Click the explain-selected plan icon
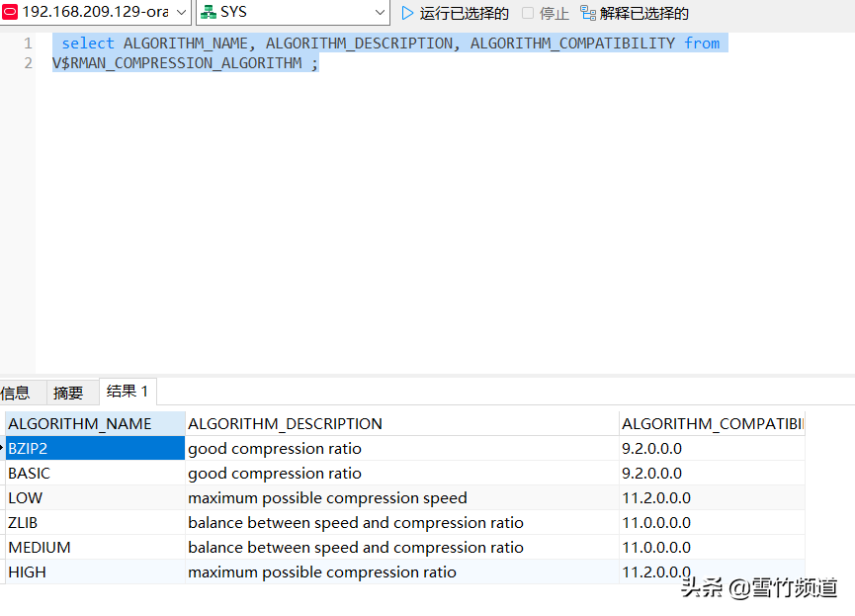The image size is (855, 616). click(588, 13)
